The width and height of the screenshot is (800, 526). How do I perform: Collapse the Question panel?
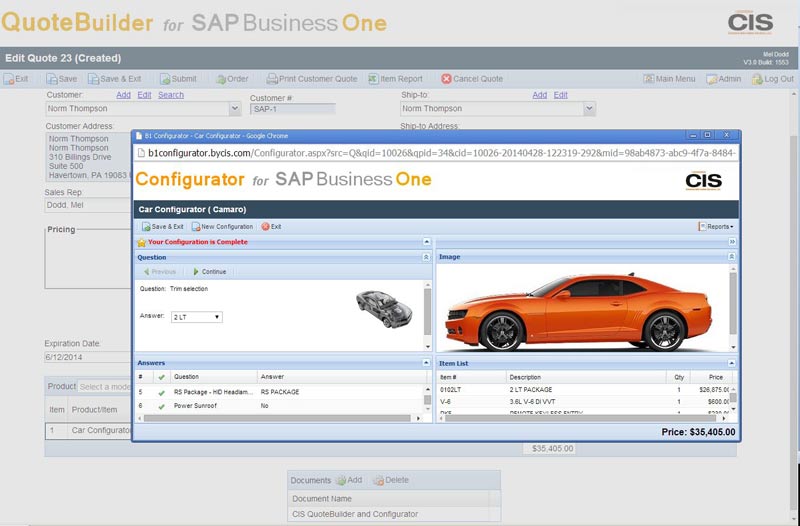(427, 257)
